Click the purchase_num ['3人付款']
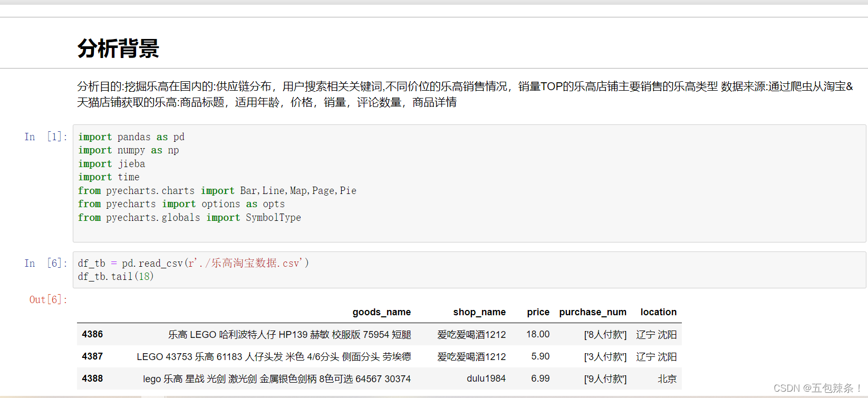 coord(605,357)
